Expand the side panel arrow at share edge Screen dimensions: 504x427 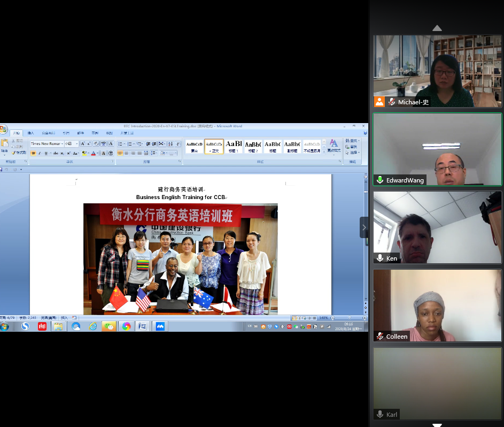(364, 227)
